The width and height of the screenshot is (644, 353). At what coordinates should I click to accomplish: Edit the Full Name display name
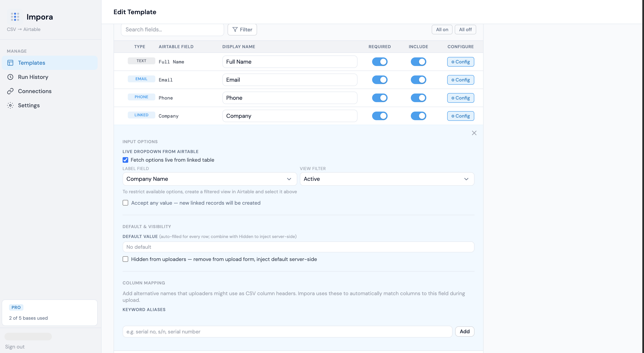coord(290,62)
